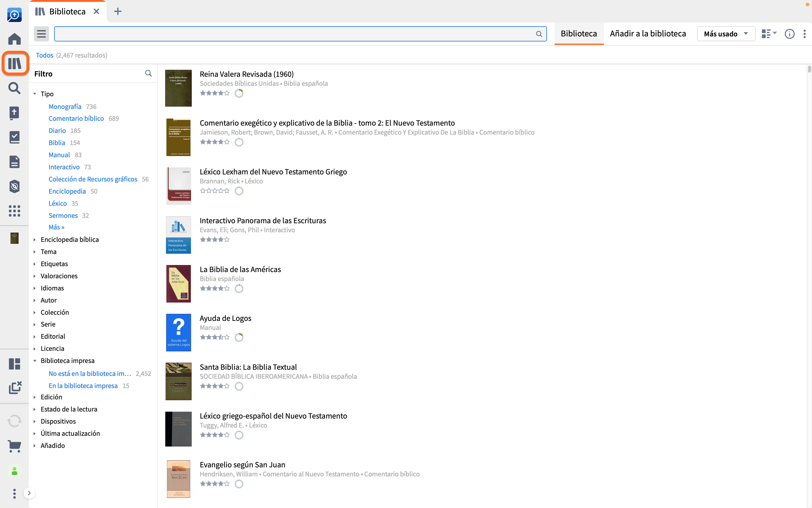812x508 pixels.
Task: Open the Home icon in the sidebar
Action: (x=14, y=39)
